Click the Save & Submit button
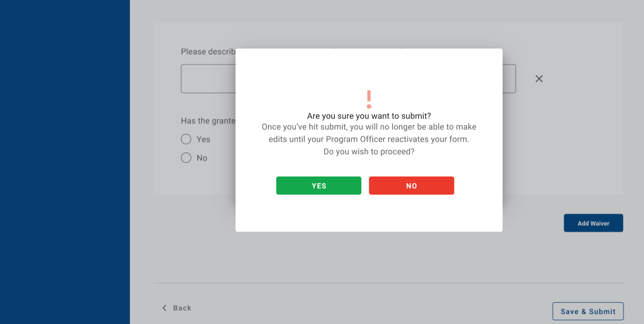This screenshot has width=644, height=324. [588, 311]
